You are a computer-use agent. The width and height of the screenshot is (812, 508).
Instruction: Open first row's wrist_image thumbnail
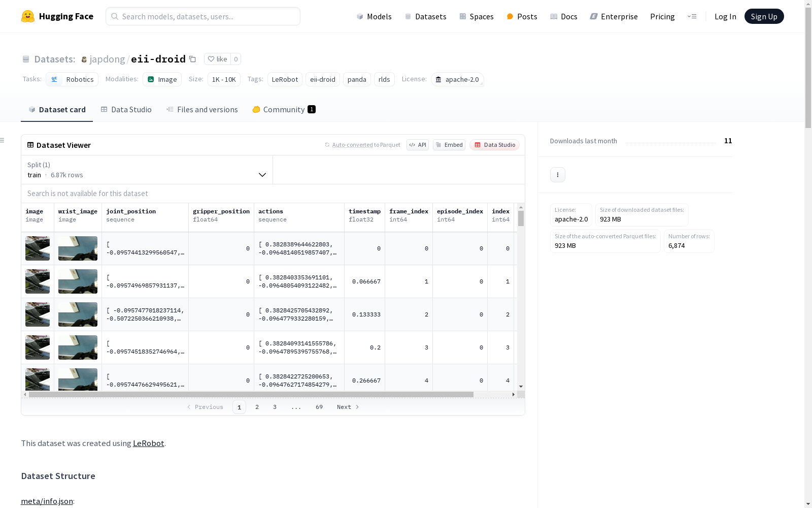point(78,248)
